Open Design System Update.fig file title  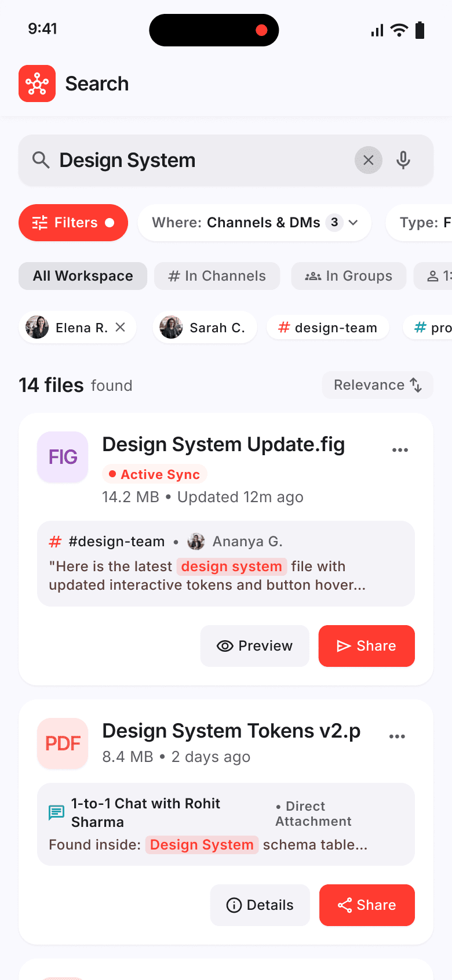click(x=224, y=445)
